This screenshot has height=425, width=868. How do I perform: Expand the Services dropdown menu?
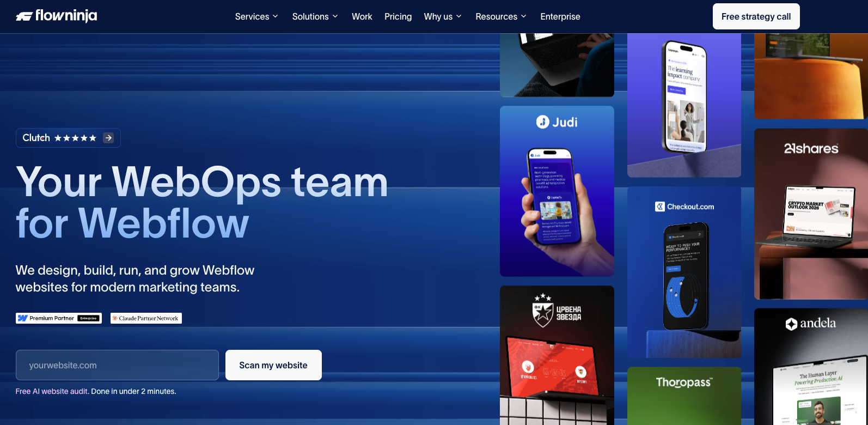(x=256, y=16)
